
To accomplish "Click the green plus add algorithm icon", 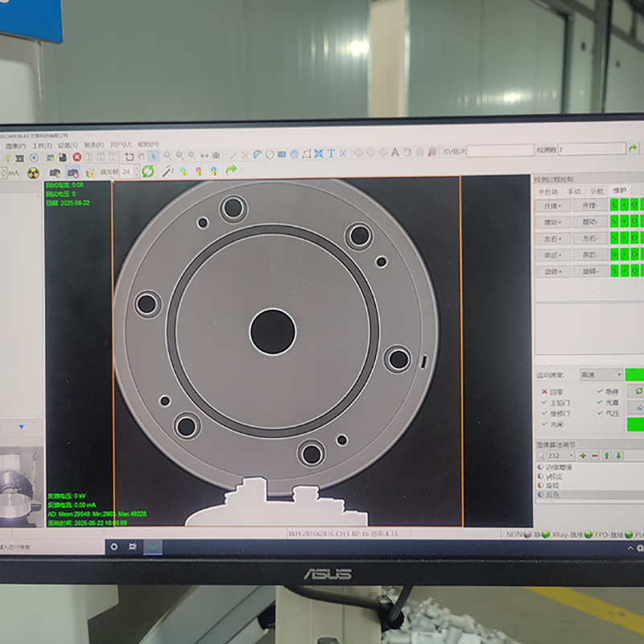I will [582, 455].
